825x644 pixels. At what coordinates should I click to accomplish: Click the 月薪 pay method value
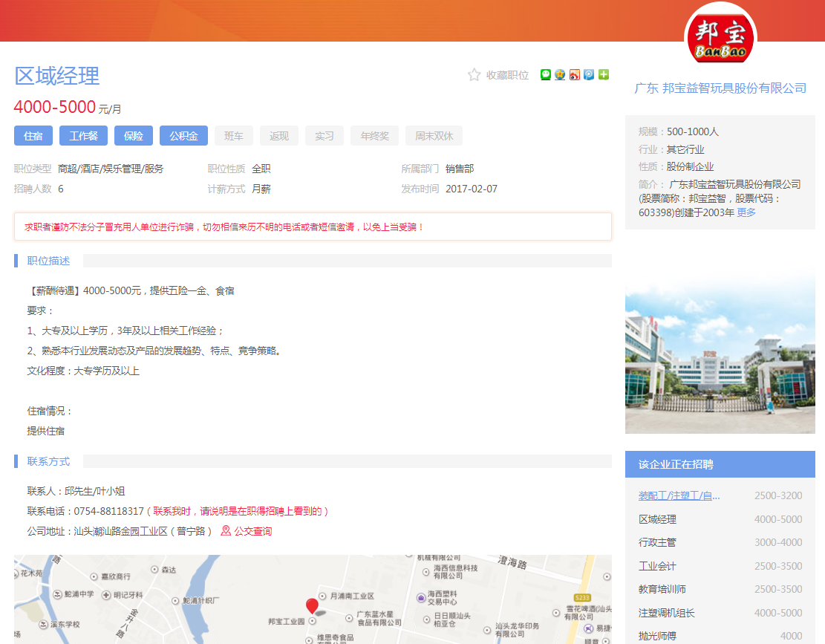pyautogui.click(x=261, y=189)
